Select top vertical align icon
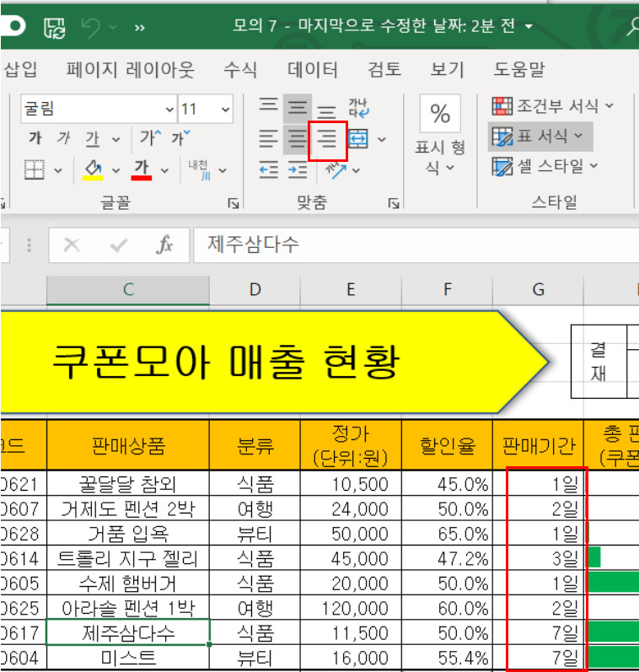Screen dimensions: 639x672 268,105
